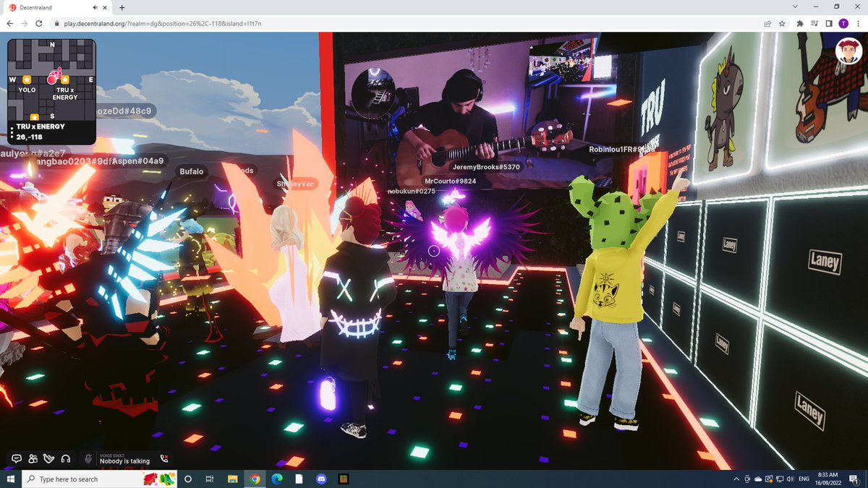
Task: Open the Chrome extensions puzzle icon
Action: pos(800,23)
